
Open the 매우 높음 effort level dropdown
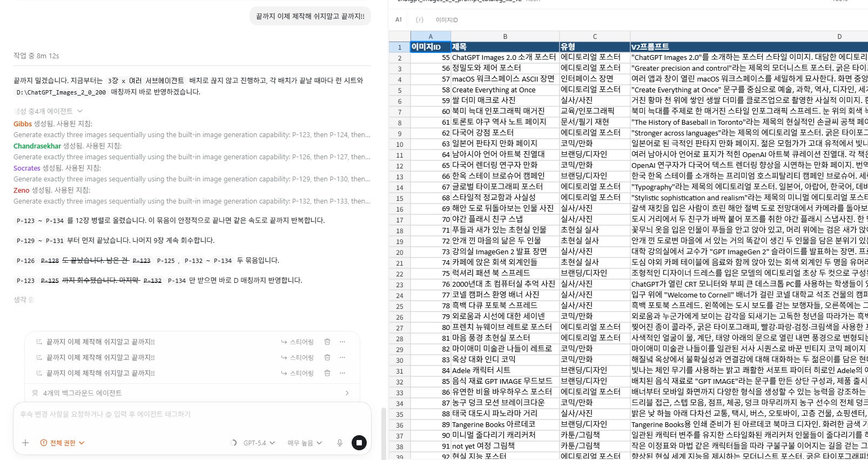305,443
